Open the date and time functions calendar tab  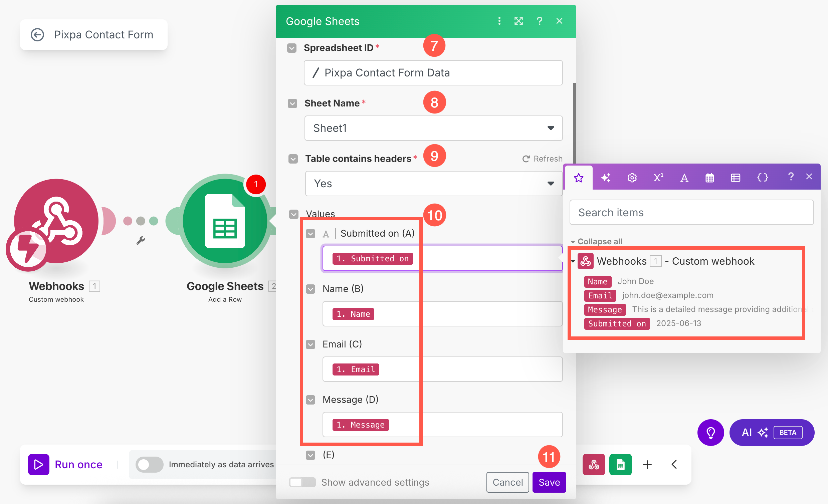click(x=710, y=178)
